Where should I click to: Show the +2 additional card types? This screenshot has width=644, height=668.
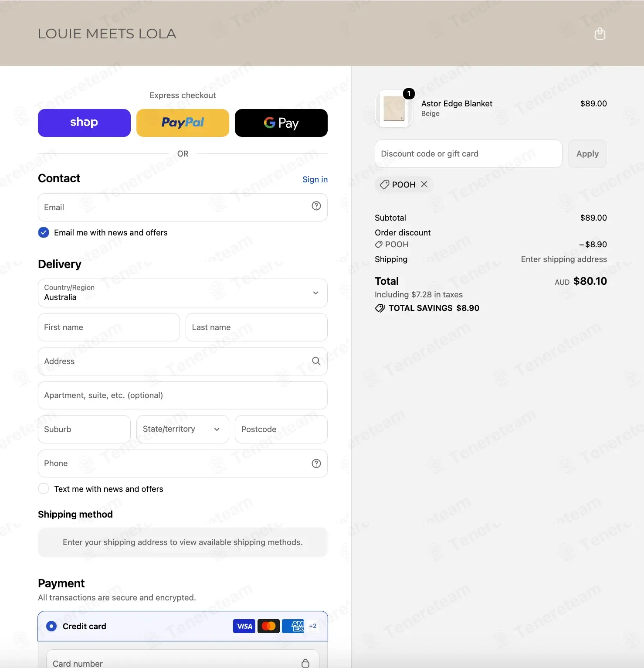tap(313, 626)
